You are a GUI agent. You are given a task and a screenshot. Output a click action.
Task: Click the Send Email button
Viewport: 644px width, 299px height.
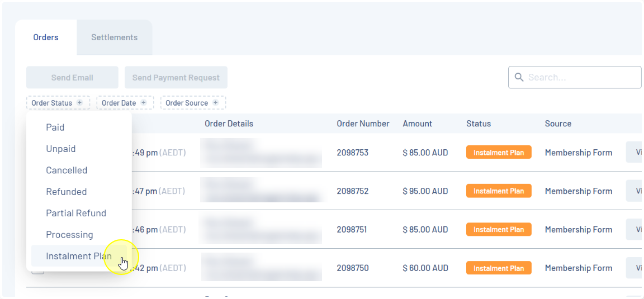coord(72,78)
